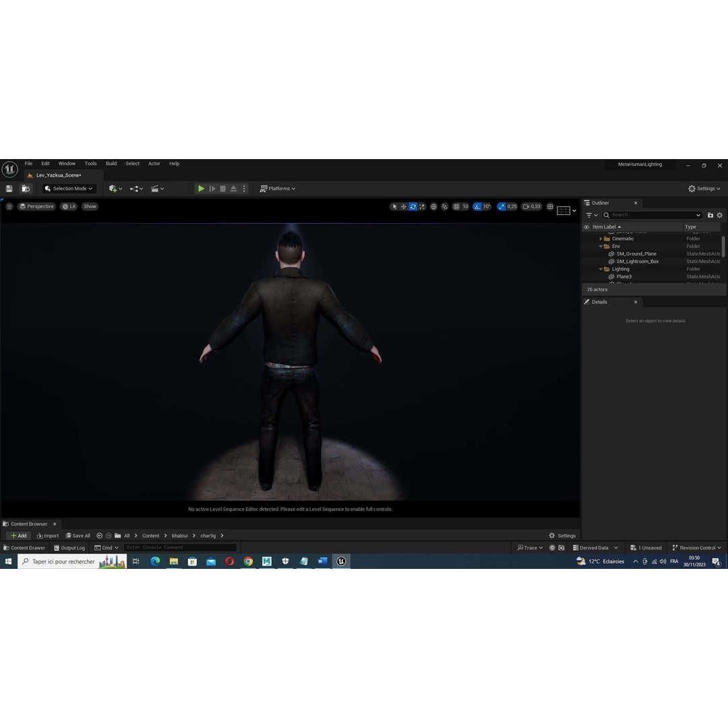This screenshot has height=728, width=728.
Task: Open the Output Log
Action: pyautogui.click(x=69, y=548)
